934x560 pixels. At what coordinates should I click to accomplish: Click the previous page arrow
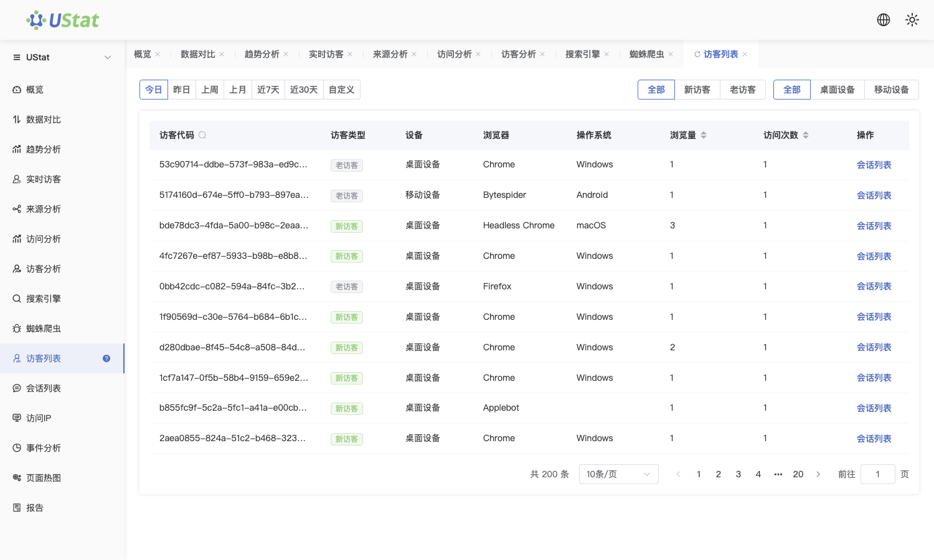click(x=679, y=474)
